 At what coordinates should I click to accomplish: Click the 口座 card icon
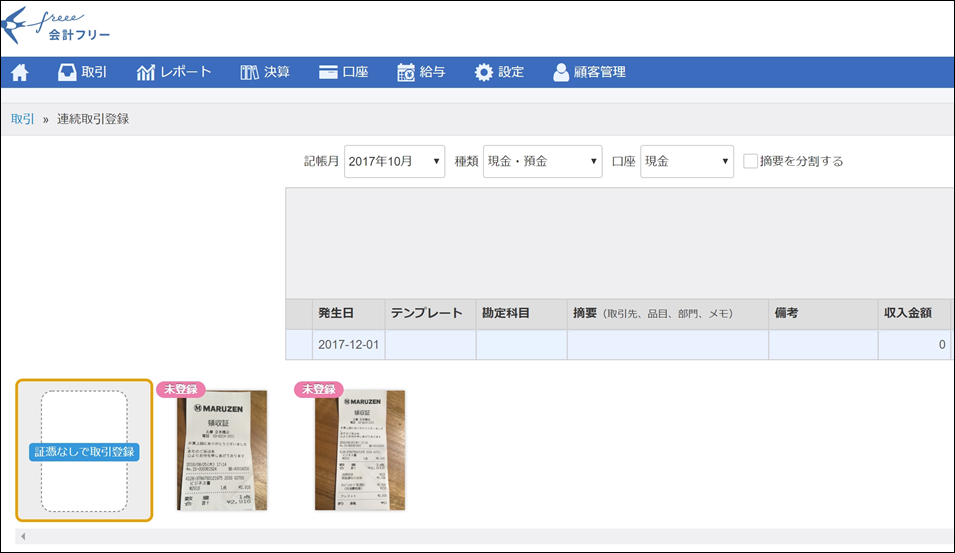(x=328, y=72)
